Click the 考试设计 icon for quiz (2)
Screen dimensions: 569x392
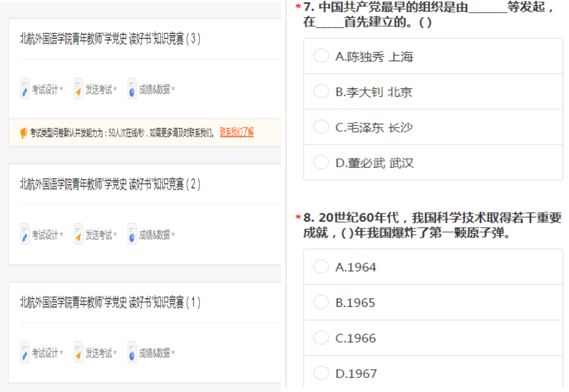pyautogui.click(x=25, y=234)
